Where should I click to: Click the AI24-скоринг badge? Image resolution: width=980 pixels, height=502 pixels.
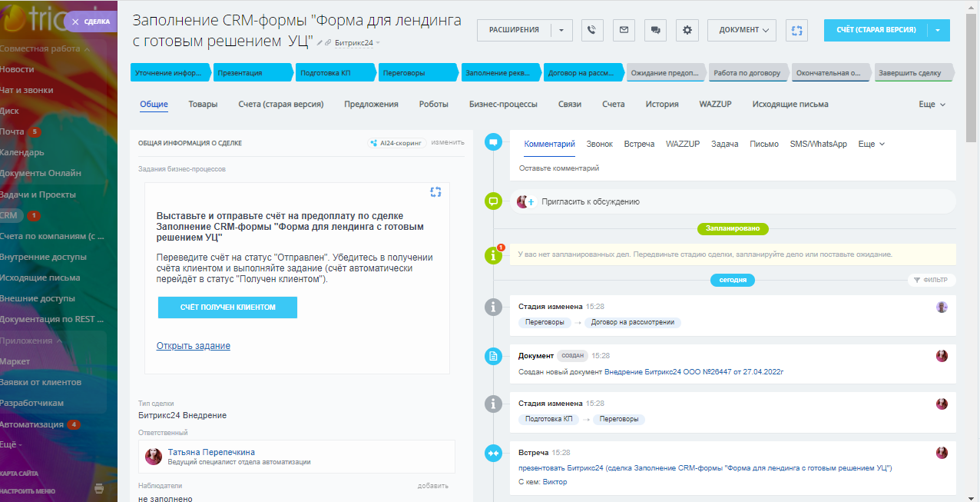(x=396, y=142)
